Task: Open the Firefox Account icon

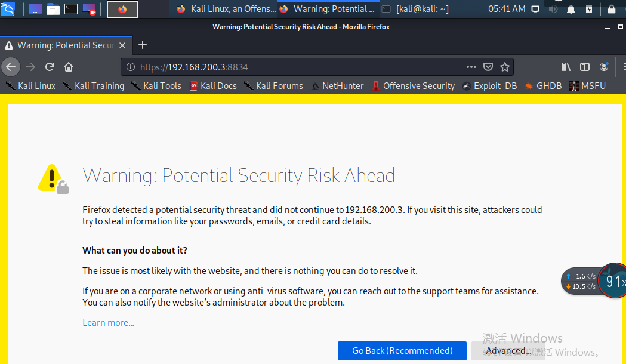Action: coord(604,67)
